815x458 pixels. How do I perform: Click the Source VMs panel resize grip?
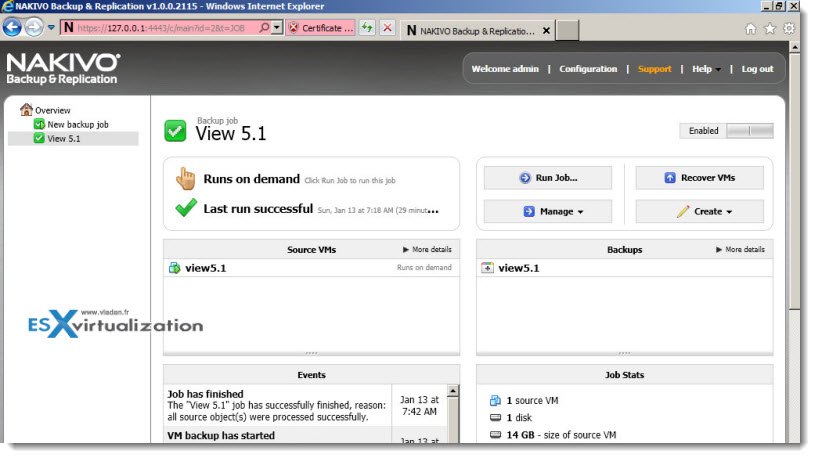pyautogui.click(x=311, y=353)
